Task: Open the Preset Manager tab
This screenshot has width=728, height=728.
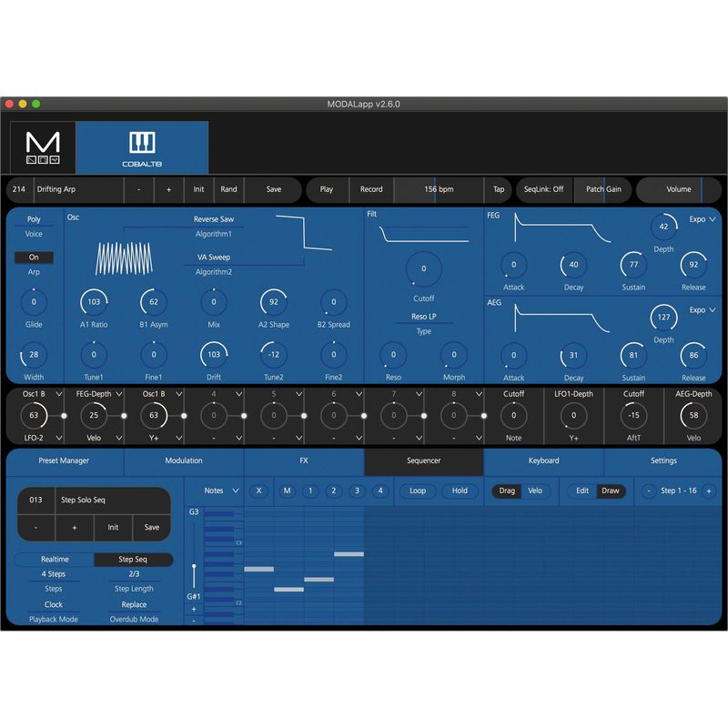Action: coord(64,460)
